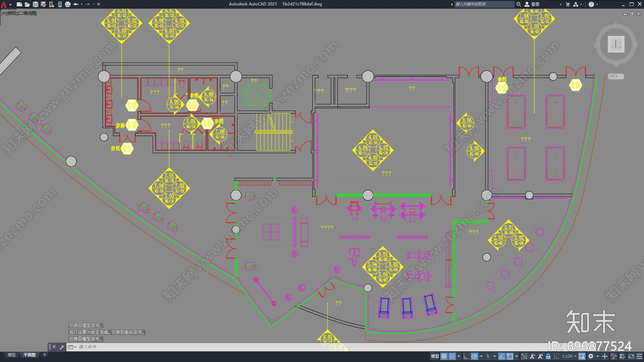Click the isolate objects shapes icon

[x=614, y=356]
